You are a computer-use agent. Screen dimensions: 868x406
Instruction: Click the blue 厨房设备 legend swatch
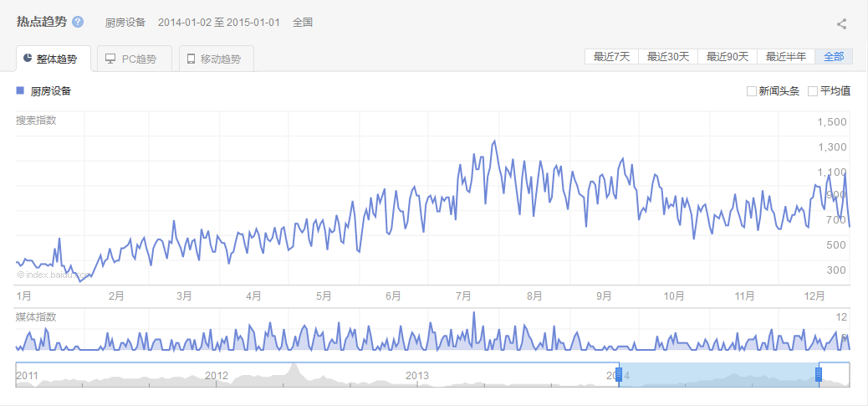pos(20,91)
